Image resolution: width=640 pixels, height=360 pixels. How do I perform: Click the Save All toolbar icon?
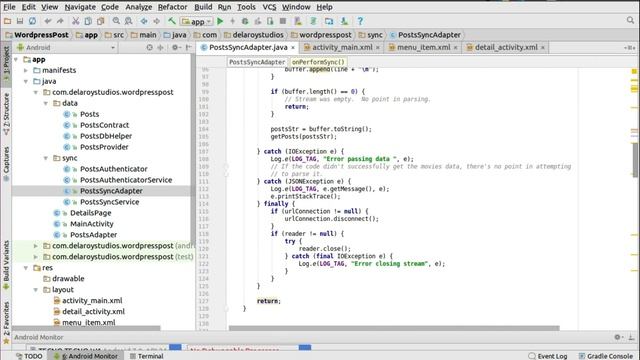coord(20,21)
